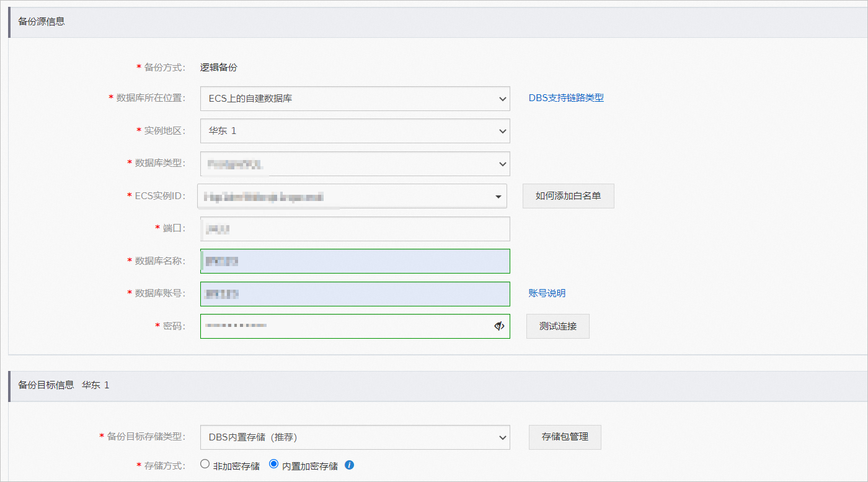
Task: Focus the 数据库名称 input field
Action: click(355, 261)
